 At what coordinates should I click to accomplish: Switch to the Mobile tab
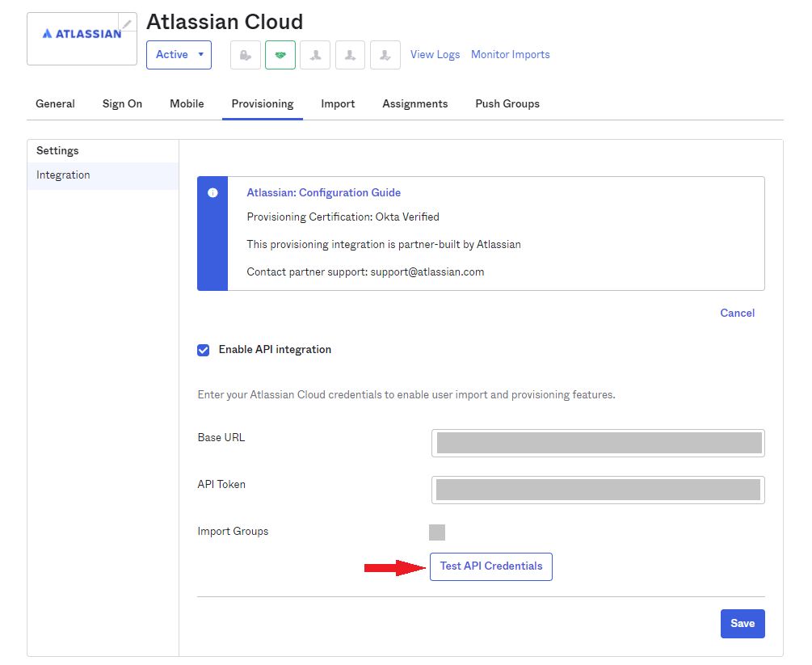(187, 103)
